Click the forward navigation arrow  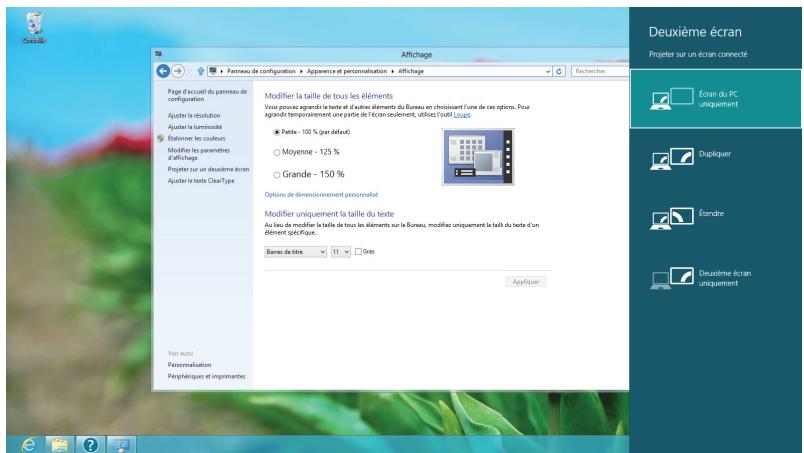click(178, 71)
